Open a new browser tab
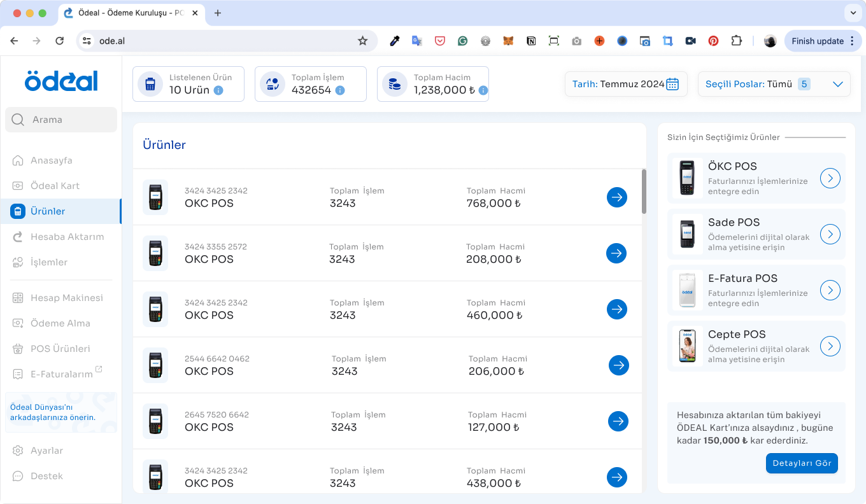The height and width of the screenshot is (504, 866). 218,13
